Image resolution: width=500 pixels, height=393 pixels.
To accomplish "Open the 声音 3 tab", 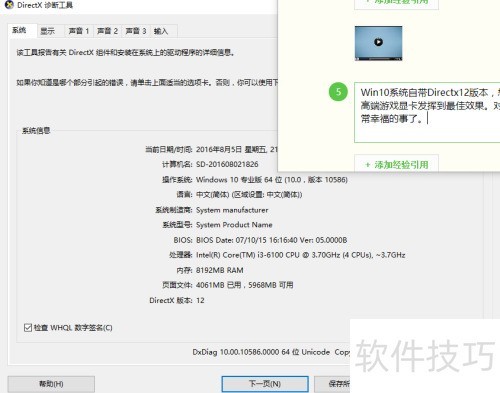I will click(136, 31).
